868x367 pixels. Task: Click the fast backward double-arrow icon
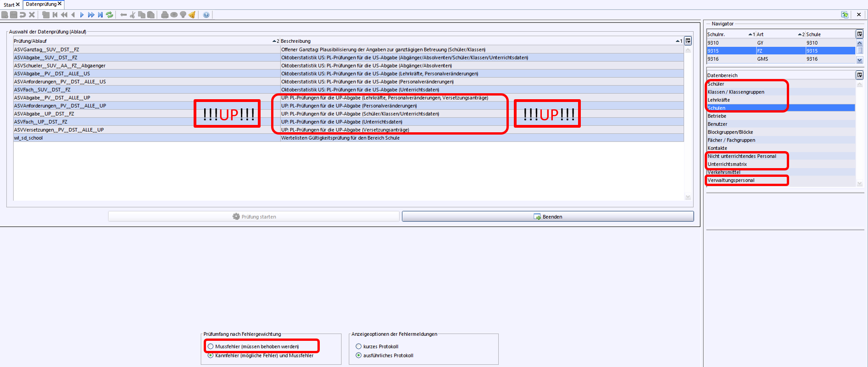[x=64, y=15]
